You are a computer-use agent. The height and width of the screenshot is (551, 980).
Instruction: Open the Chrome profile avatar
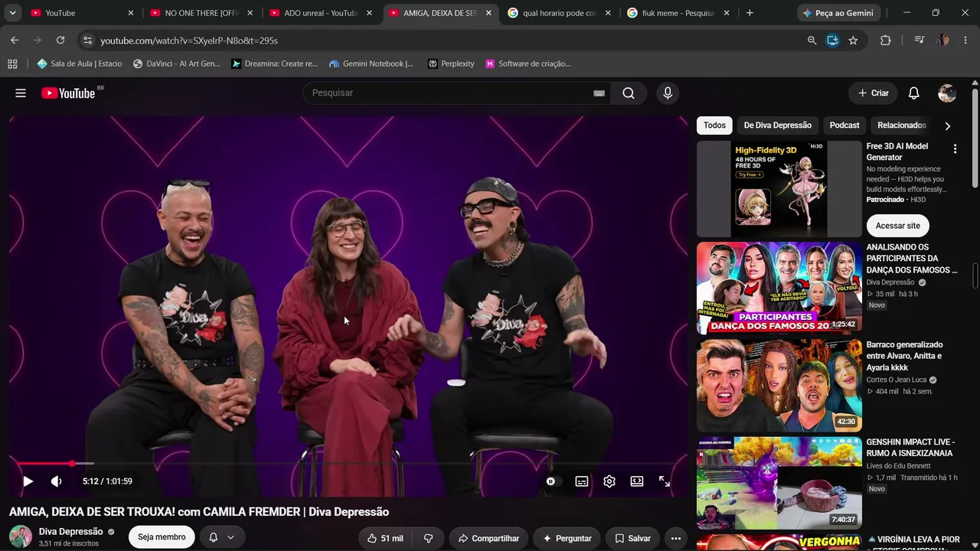943,41
